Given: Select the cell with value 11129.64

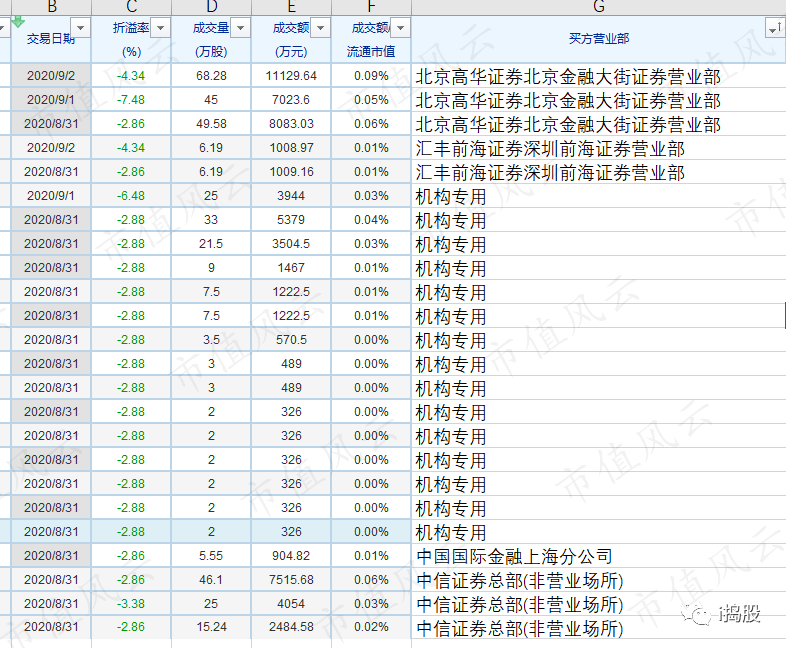Looking at the screenshot, I should (291, 76).
